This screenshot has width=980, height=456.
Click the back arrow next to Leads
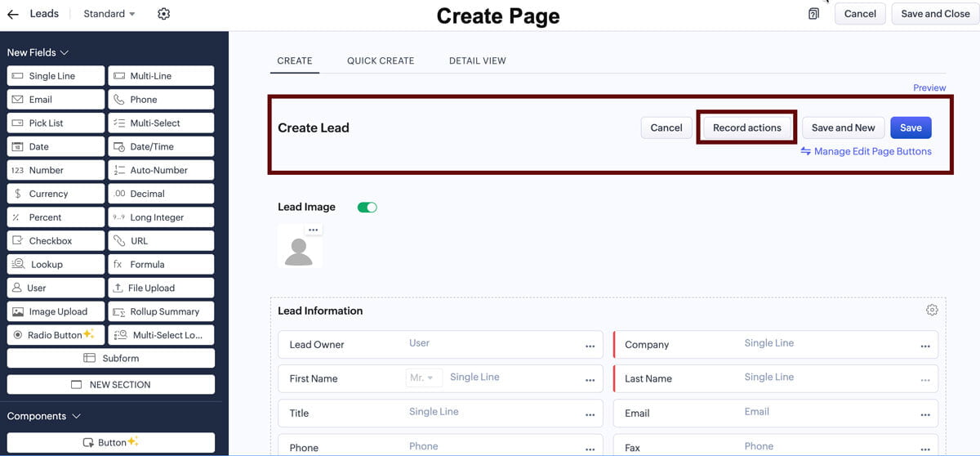click(x=12, y=14)
